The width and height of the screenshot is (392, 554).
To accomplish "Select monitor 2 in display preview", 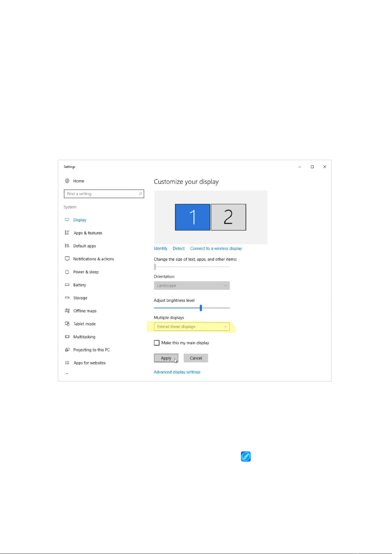I will [228, 217].
